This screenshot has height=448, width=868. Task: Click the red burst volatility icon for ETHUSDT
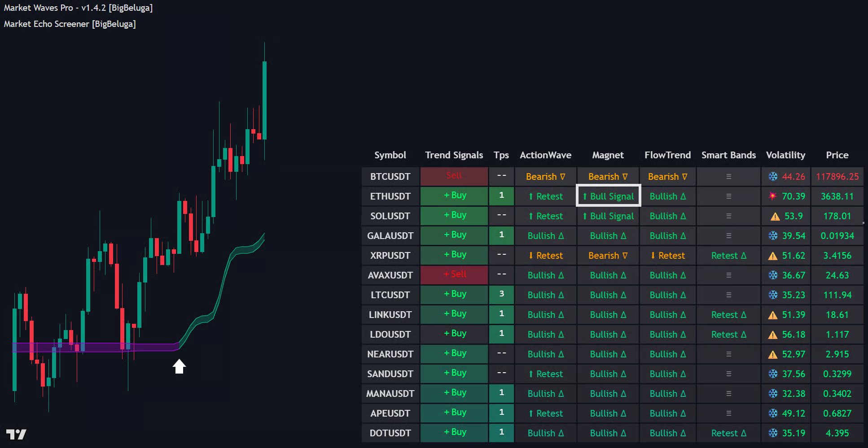[x=773, y=196]
